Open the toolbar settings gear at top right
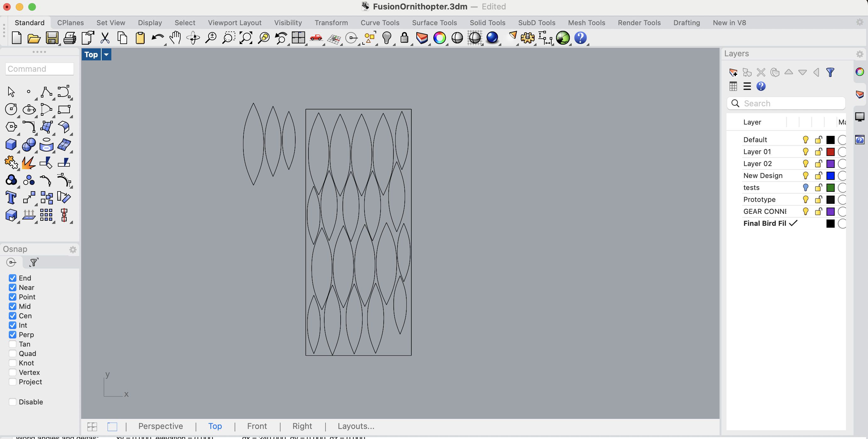 (x=860, y=22)
